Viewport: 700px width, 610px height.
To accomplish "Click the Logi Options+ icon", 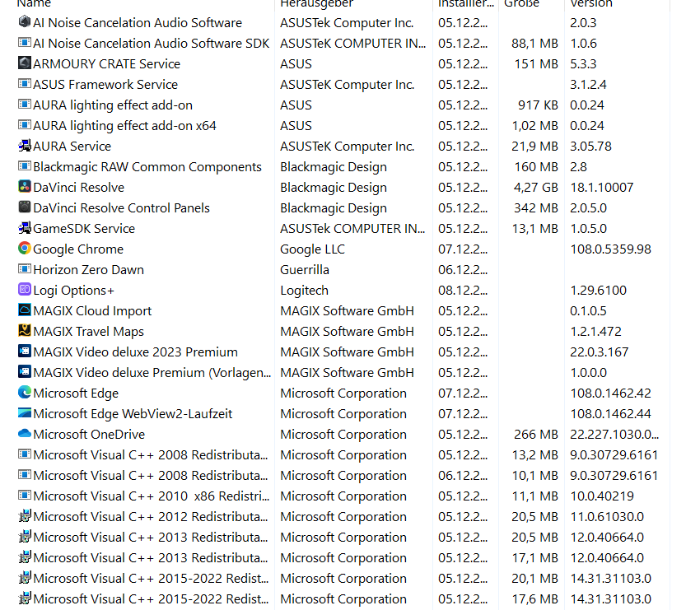I will pos(25,289).
